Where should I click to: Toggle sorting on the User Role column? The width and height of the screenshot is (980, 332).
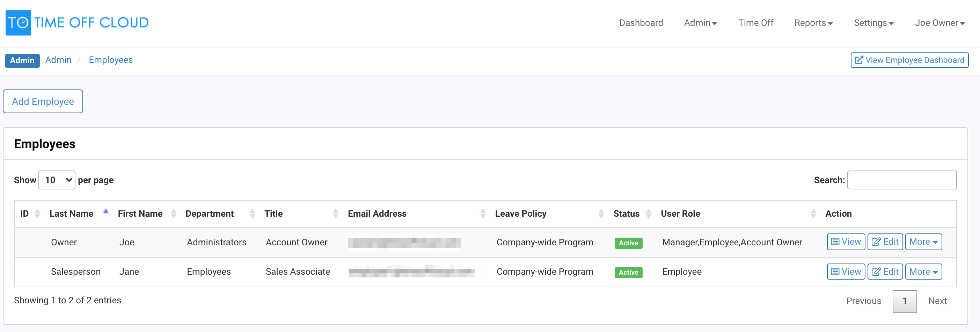(x=814, y=213)
